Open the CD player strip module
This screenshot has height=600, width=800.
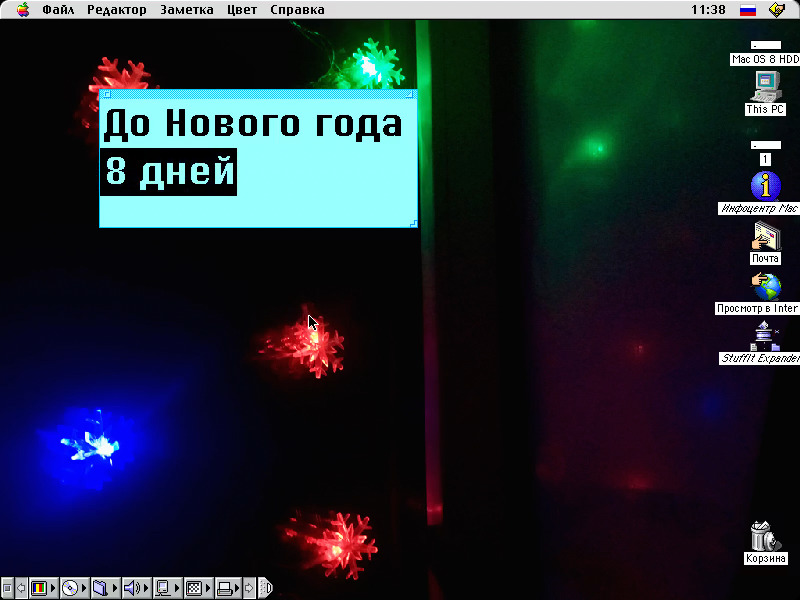click(x=70, y=589)
